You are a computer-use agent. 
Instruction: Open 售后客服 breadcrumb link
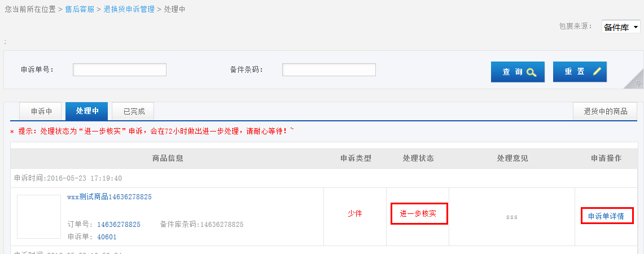(80, 9)
